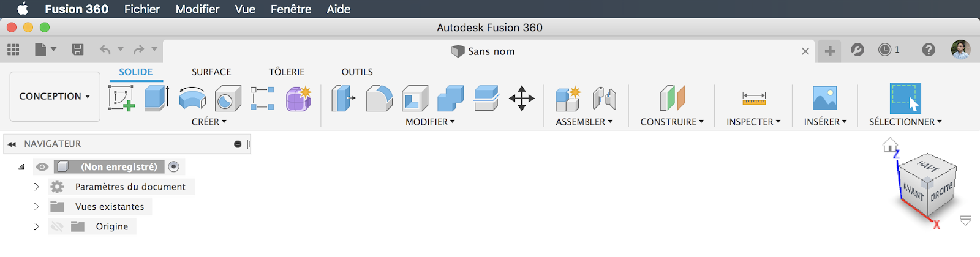Expand the Origine tree node

pos(36,226)
